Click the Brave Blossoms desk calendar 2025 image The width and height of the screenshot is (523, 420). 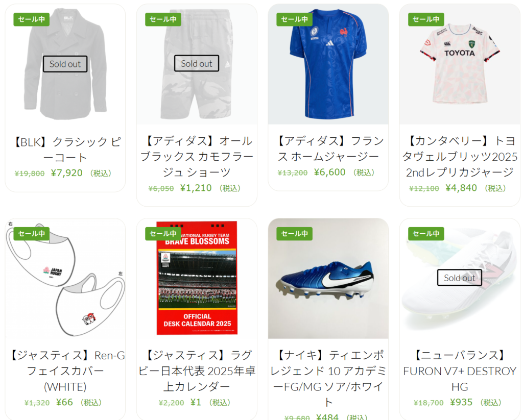pyautogui.click(x=197, y=279)
